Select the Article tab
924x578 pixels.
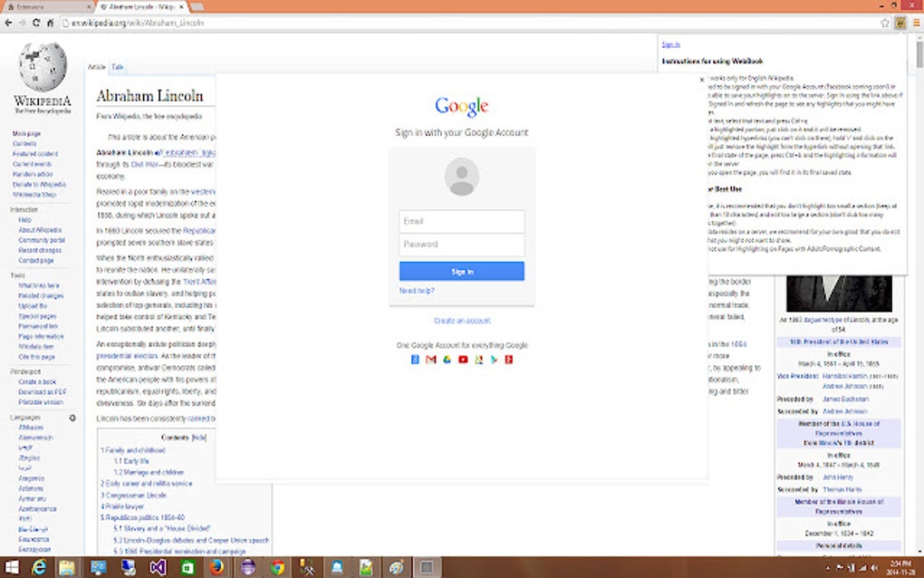(96, 67)
